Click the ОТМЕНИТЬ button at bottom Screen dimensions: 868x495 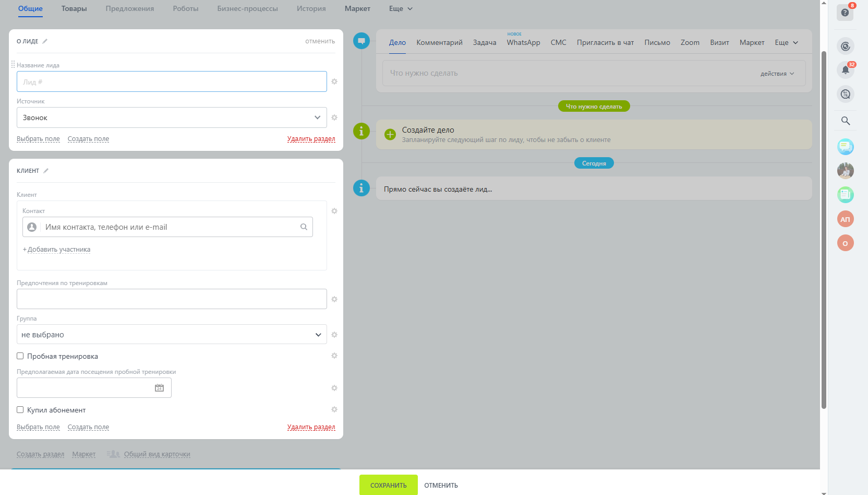pos(441,486)
